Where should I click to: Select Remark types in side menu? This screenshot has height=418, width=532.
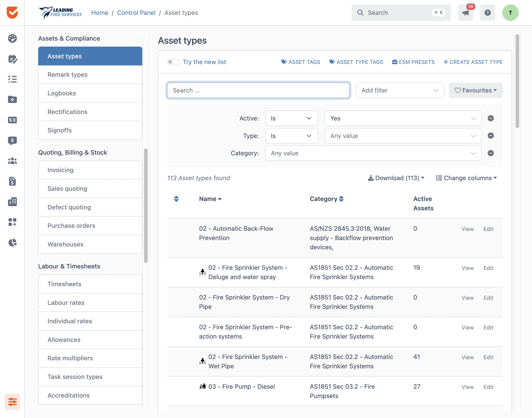coord(90,75)
